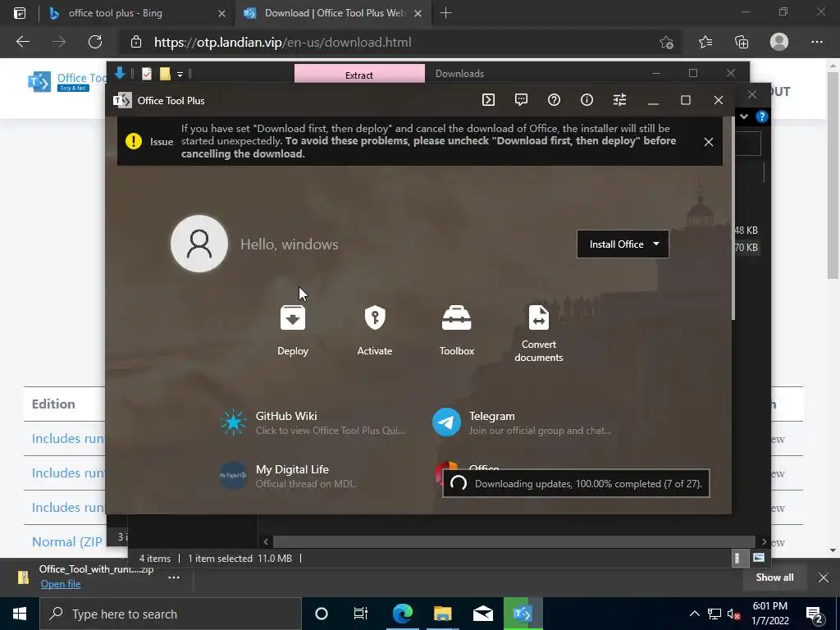Dismiss the Issue warning banner
The height and width of the screenshot is (630, 840).
click(708, 142)
